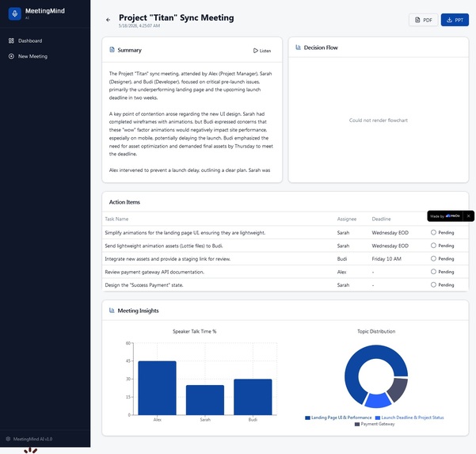Toggle Pending status for Integrate new assets task
The height and width of the screenshot is (454, 476).
coord(442,259)
